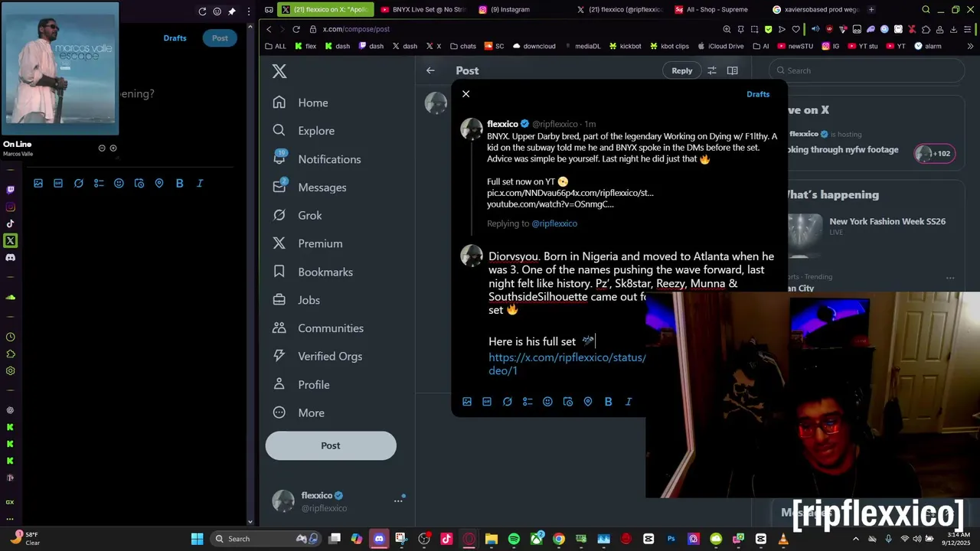
Task: Open the iCloud Drive bookmark
Action: click(x=720, y=46)
